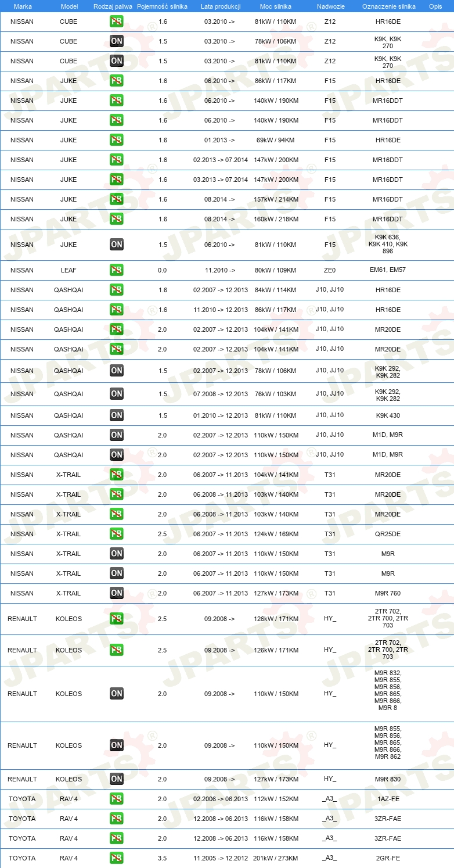Click the ON diesel icon in the Cube 1.5 81kW row
Image resolution: width=454 pixels, height=868 pixels.
click(117, 61)
